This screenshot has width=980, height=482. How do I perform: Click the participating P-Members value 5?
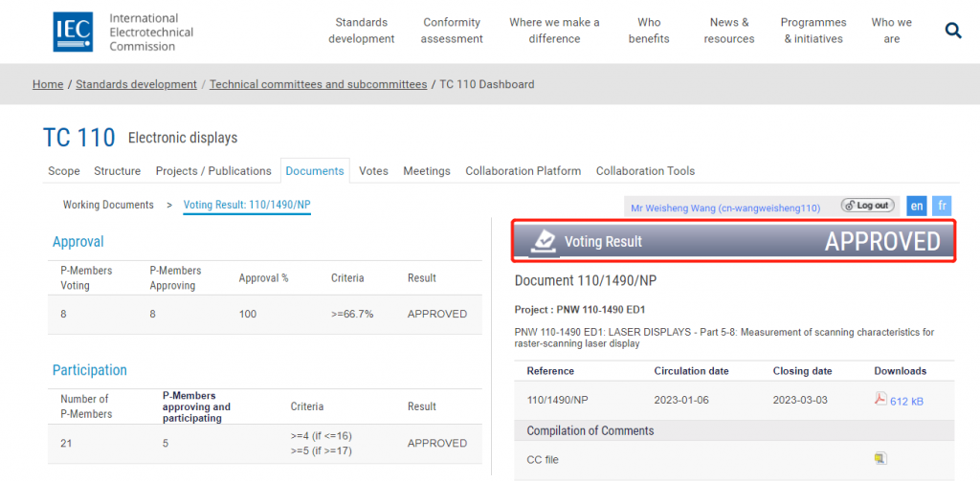pos(166,444)
